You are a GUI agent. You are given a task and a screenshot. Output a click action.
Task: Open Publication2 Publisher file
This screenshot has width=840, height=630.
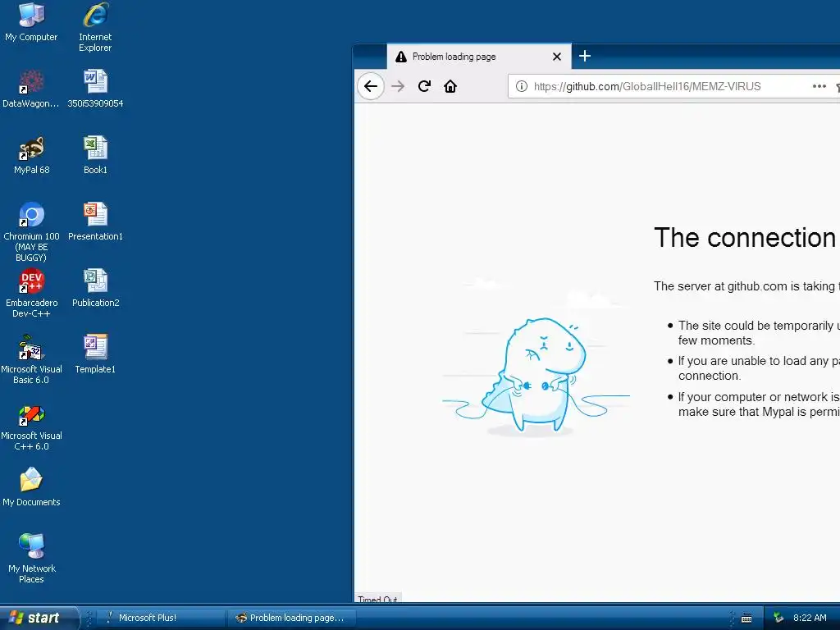[95, 288]
